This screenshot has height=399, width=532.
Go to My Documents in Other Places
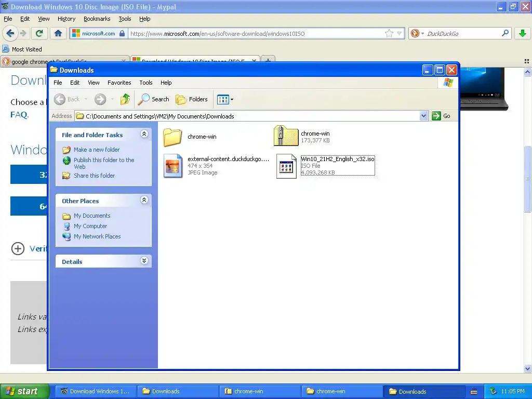tap(92, 216)
